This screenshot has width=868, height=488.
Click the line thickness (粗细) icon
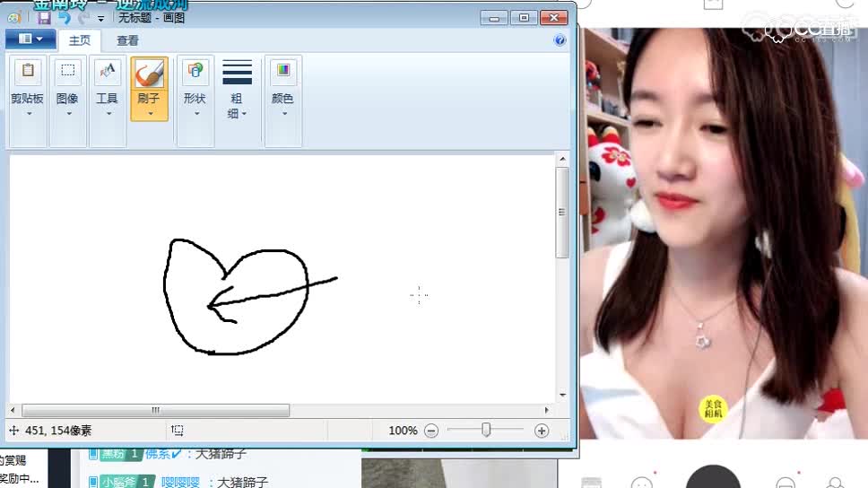(x=237, y=72)
